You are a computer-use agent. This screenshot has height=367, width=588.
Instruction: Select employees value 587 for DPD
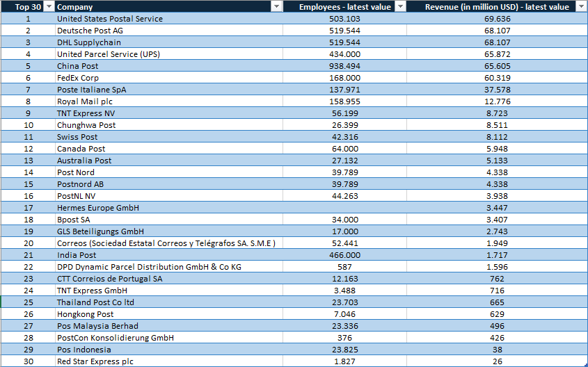[x=344, y=267]
